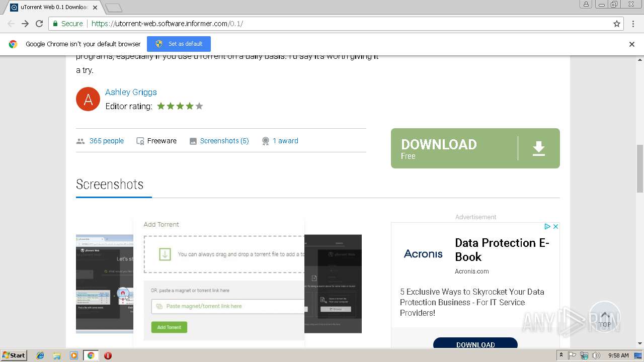Click the Freeware text
This screenshot has height=362, width=644.
162,141
